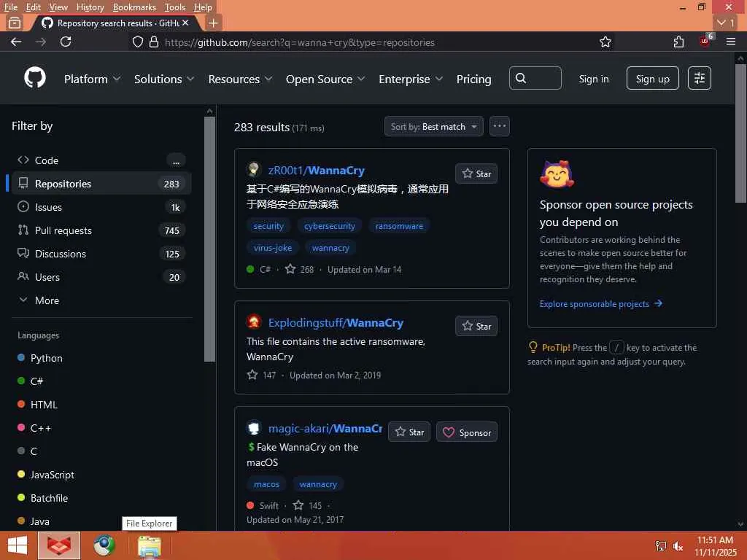Filter results by Pull requests

tap(101, 230)
